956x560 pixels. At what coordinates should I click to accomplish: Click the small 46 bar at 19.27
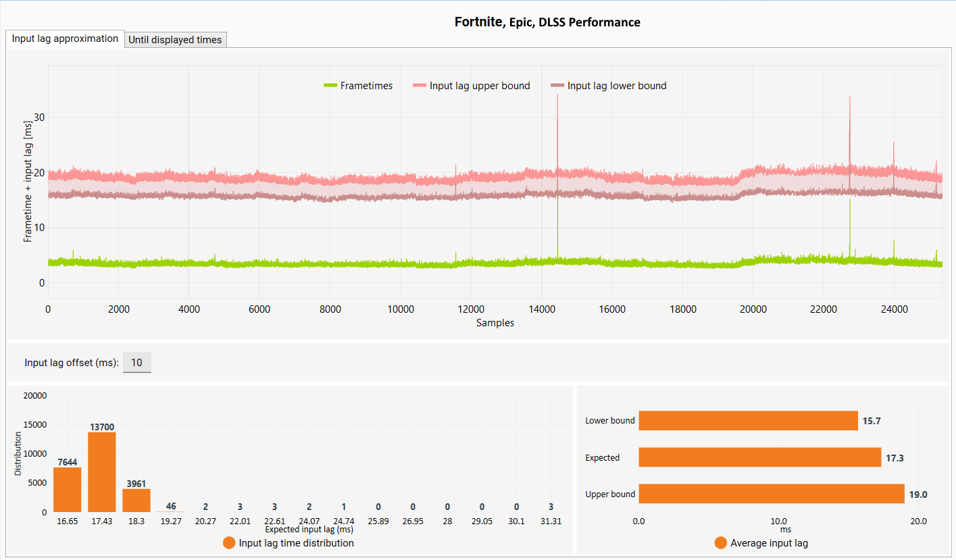point(171,511)
